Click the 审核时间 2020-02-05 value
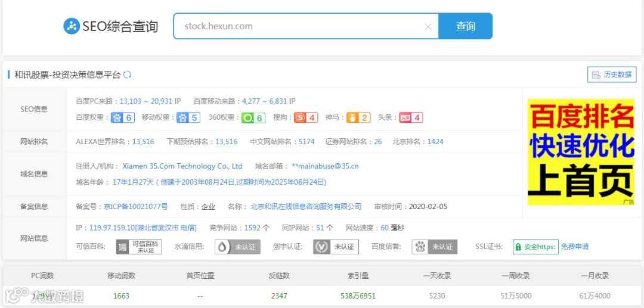The width and height of the screenshot is (644, 308). point(428,206)
